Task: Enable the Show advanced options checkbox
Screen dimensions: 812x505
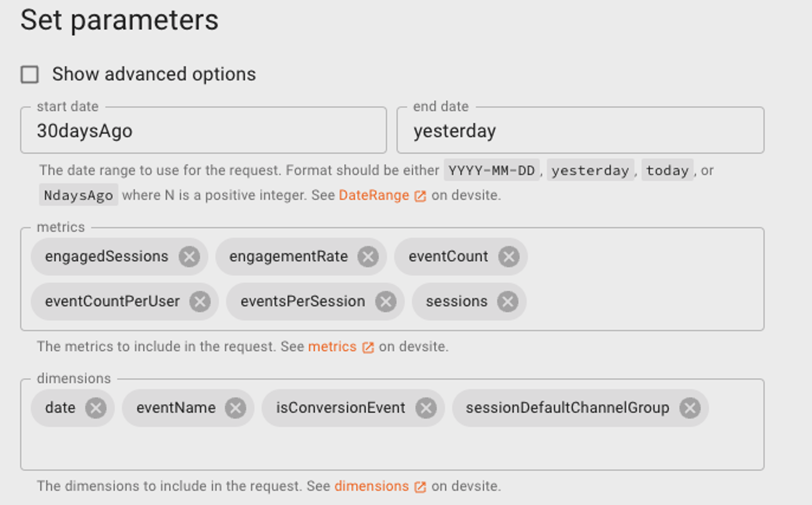Action: coord(30,74)
